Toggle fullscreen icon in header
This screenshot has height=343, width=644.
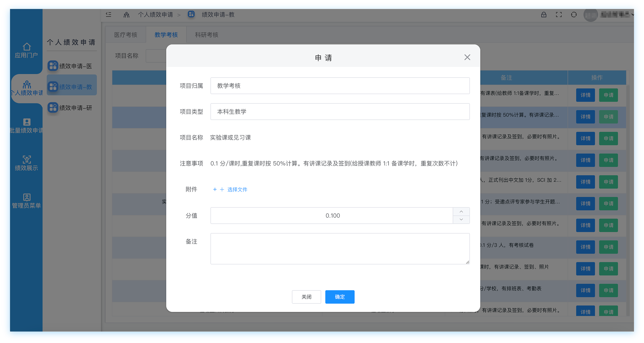(559, 15)
